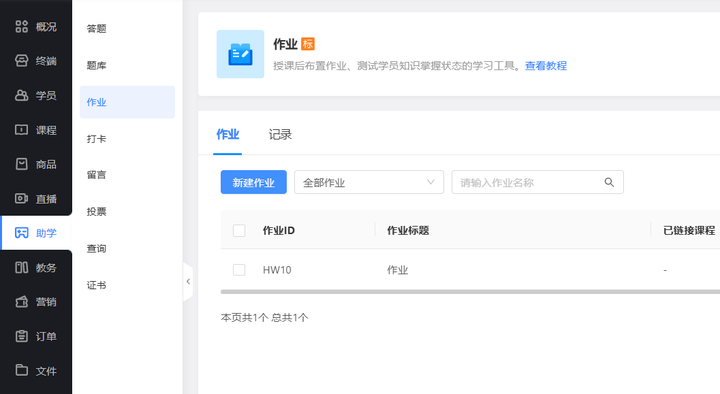
Task: Open the 全部作业 filter dropdown
Action: click(369, 182)
